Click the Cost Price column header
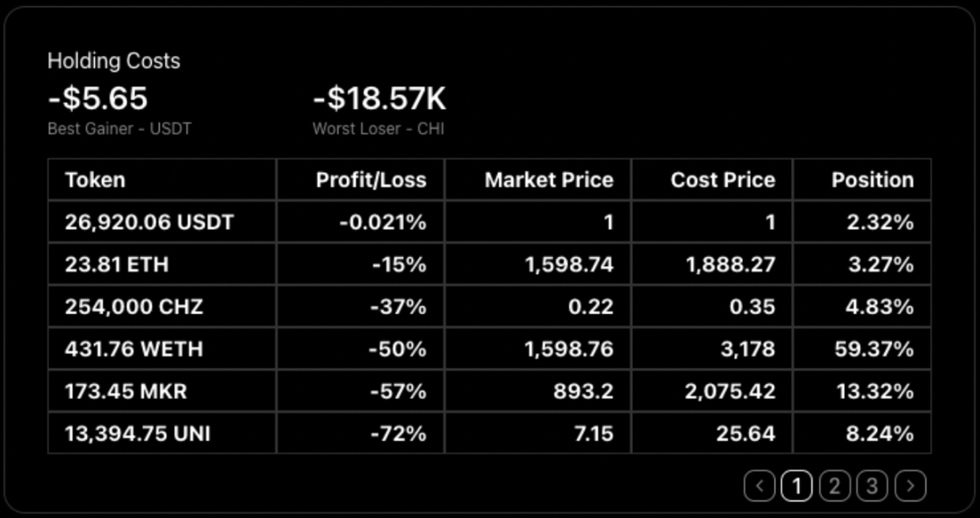Screen dimensions: 980x518 coord(723,180)
